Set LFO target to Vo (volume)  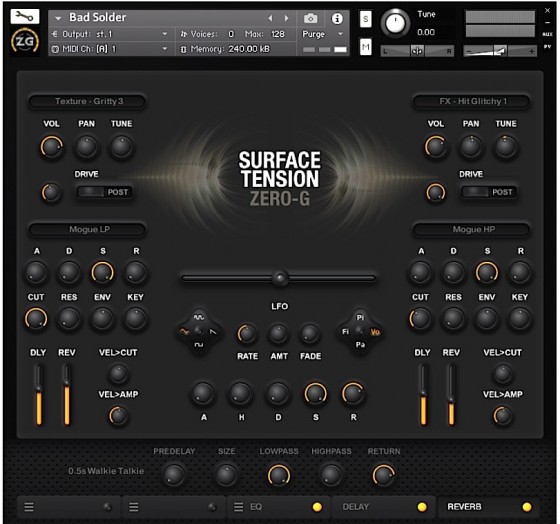[x=375, y=332]
